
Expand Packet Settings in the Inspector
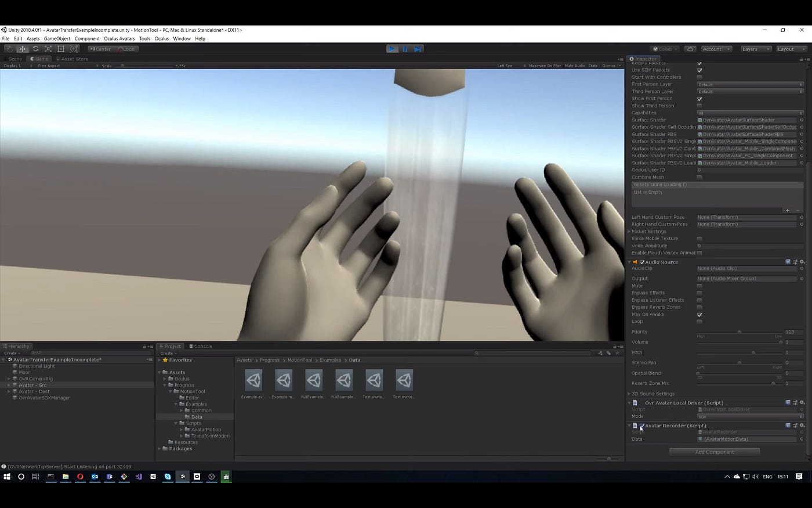coord(629,231)
